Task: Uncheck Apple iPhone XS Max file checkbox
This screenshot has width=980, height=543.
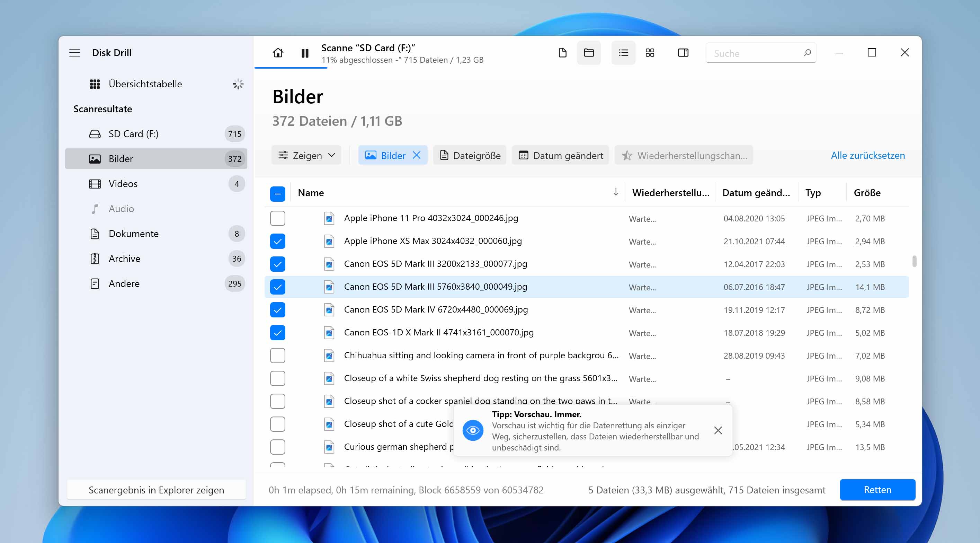Action: point(277,241)
